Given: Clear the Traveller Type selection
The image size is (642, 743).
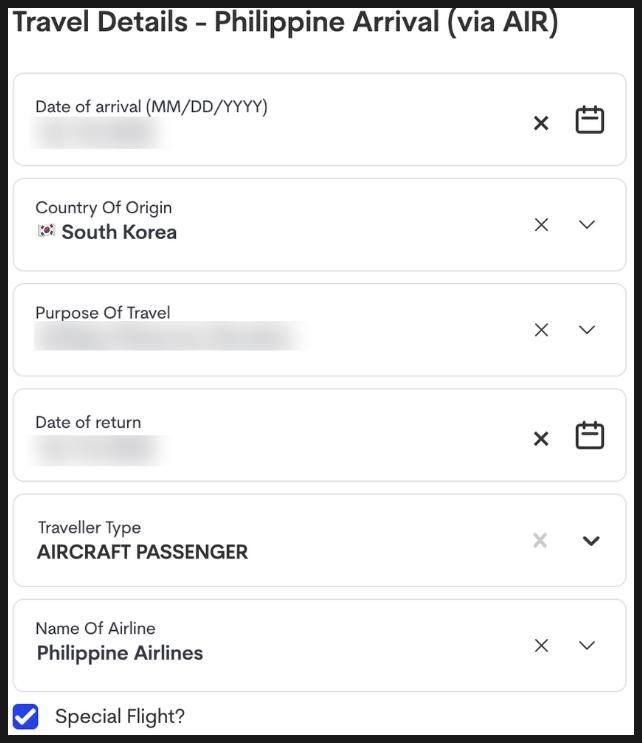Looking at the screenshot, I should pyautogui.click(x=540, y=540).
